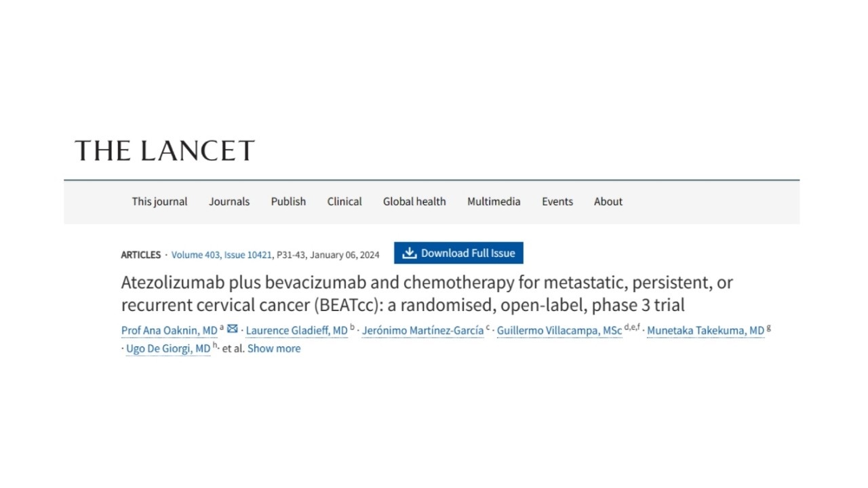Screen dimensions: 868x488
Task: Open author Jerónimo Martínez-García's link
Action: click(422, 331)
